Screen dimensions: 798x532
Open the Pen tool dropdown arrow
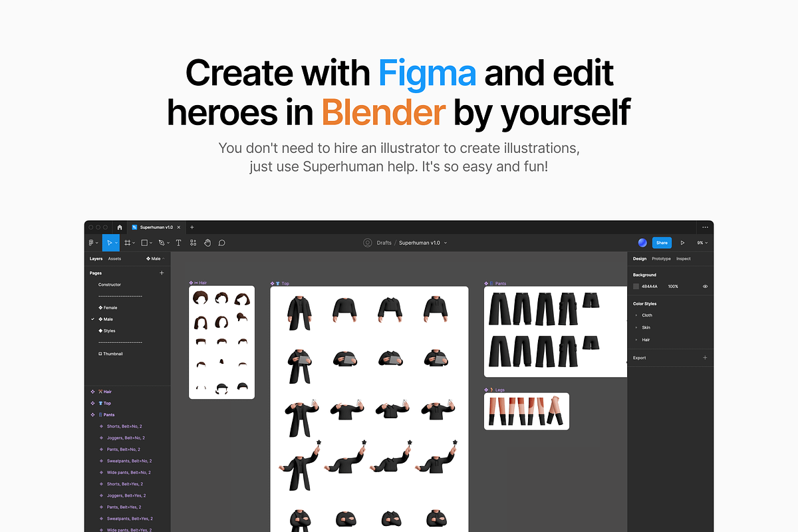pos(168,243)
